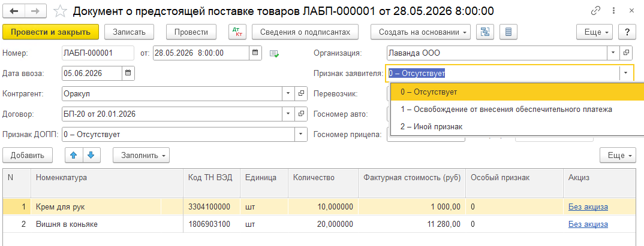Click the code cell 3304100000

(212, 207)
